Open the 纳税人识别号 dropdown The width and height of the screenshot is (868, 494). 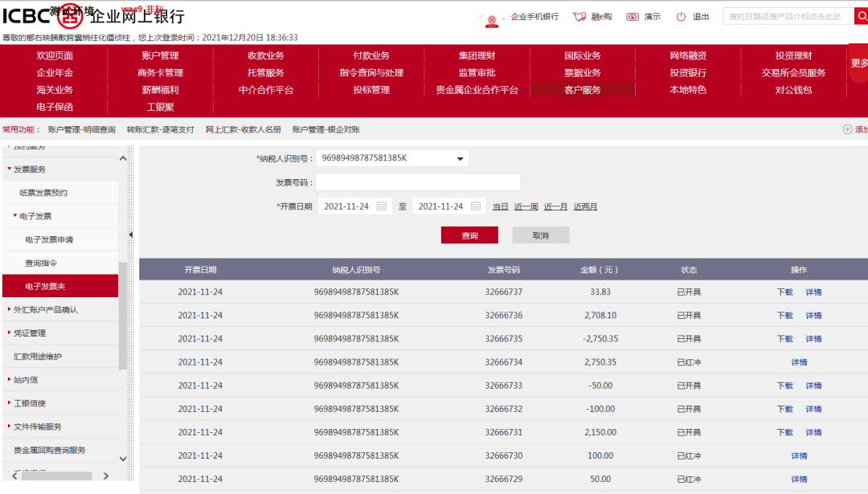click(x=460, y=157)
